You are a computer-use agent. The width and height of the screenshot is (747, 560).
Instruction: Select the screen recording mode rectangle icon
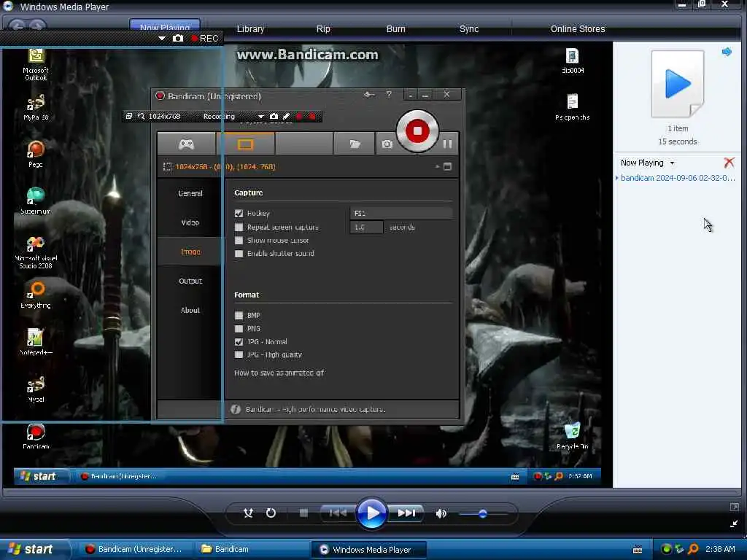coord(245,144)
